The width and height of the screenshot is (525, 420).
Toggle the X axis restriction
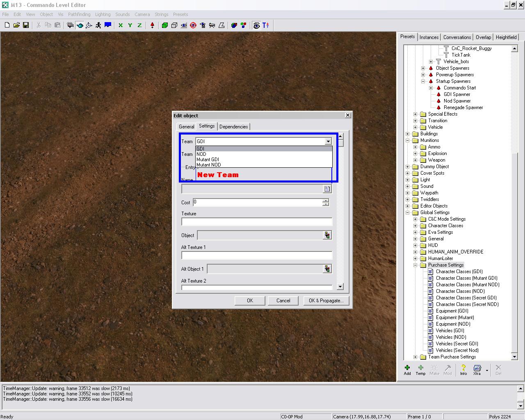(x=121, y=25)
